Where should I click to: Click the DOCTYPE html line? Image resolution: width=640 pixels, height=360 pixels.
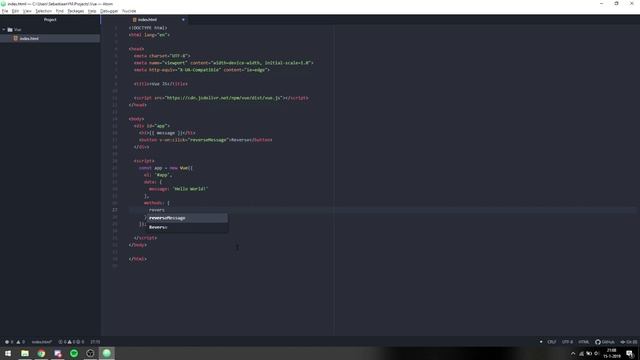148,28
